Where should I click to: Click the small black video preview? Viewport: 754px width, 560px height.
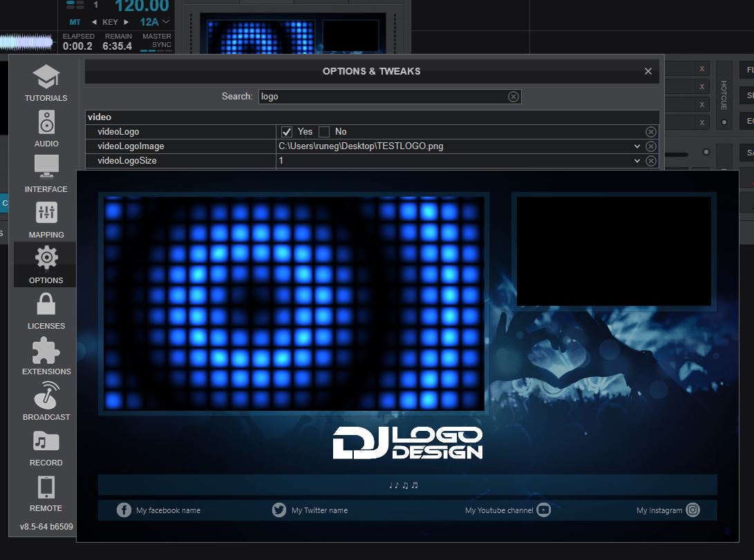(x=614, y=251)
